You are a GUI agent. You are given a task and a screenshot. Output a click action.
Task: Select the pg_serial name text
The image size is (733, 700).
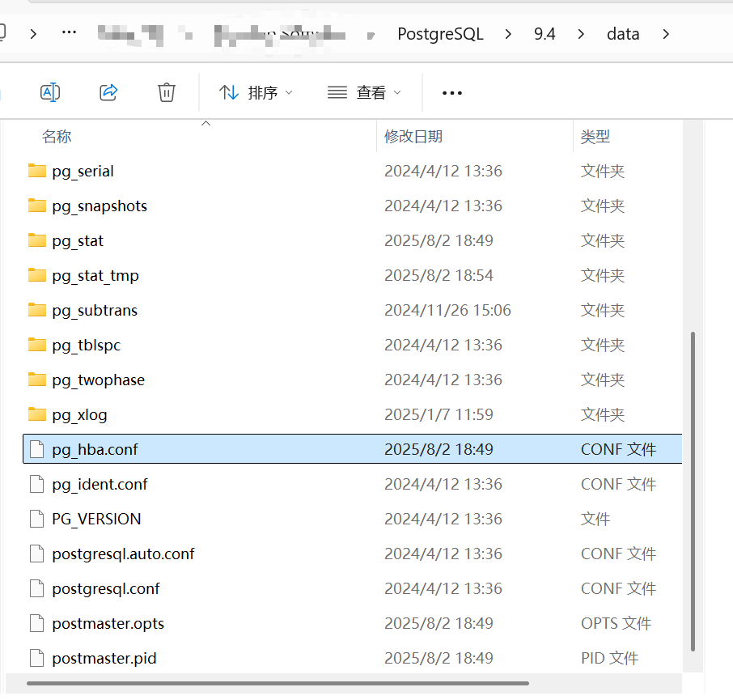(x=83, y=172)
